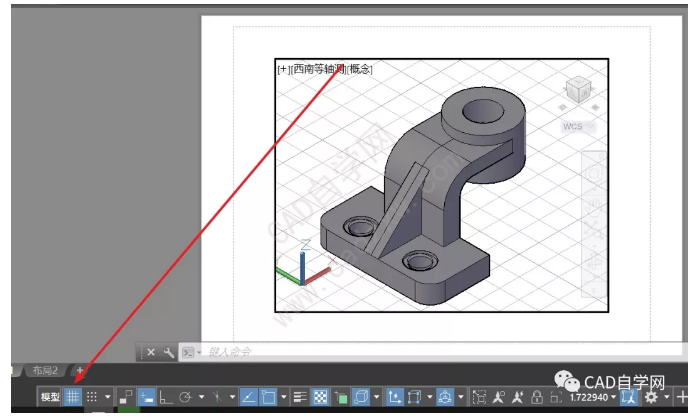The image size is (700, 420).
Task: Click the command line input field
Action: [300, 352]
